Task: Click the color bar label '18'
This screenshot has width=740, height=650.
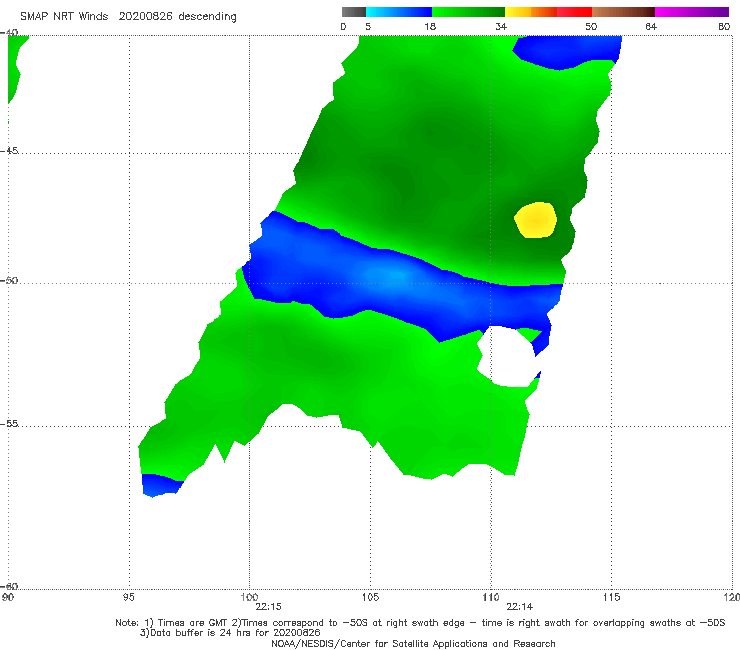Action: pyautogui.click(x=430, y=27)
